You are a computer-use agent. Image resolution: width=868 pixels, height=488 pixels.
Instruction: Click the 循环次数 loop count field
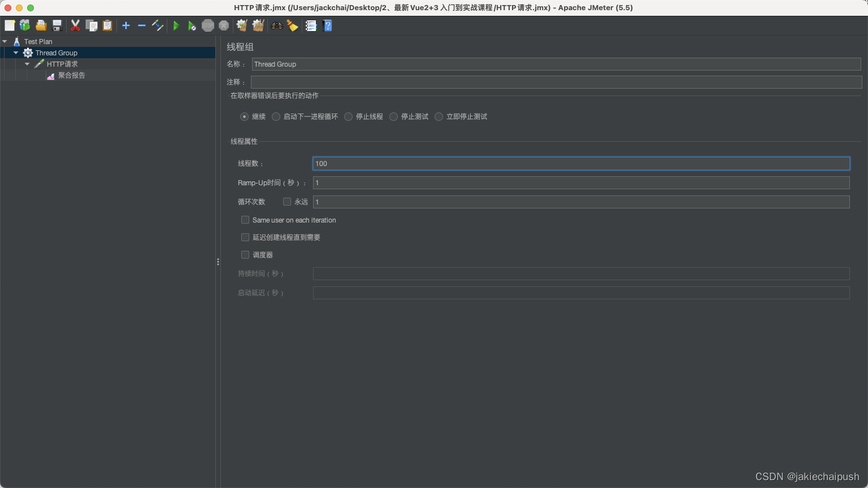pos(581,202)
